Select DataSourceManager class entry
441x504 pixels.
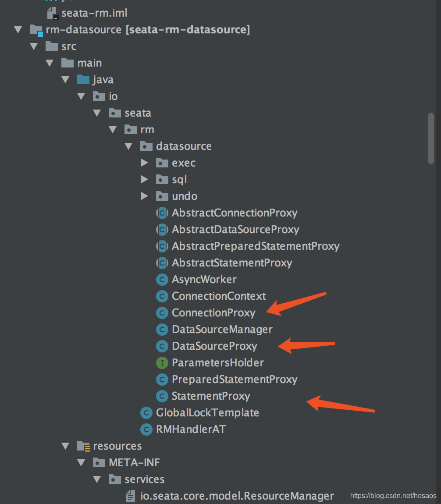[222, 330]
